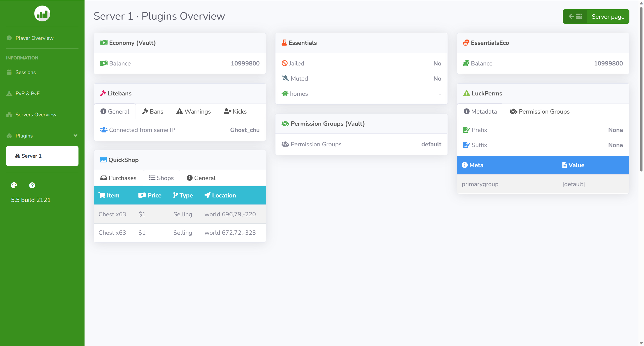Click the help question mark icon

click(32, 185)
